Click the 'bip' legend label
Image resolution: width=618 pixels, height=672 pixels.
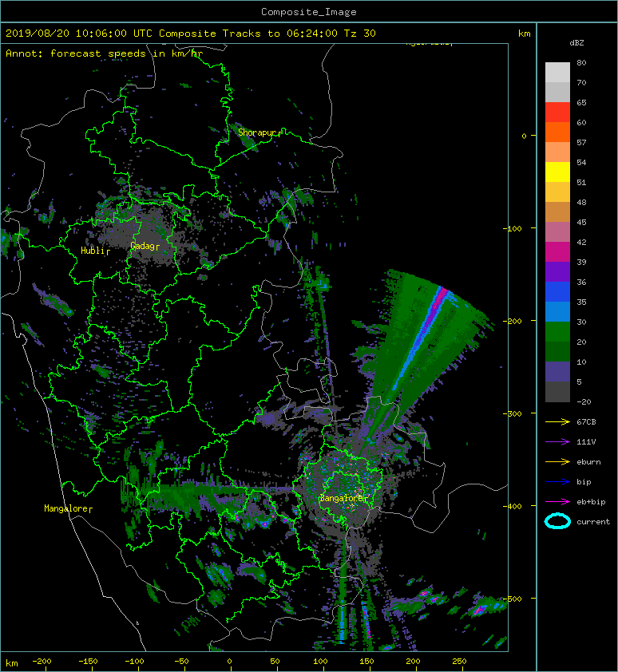tap(584, 482)
